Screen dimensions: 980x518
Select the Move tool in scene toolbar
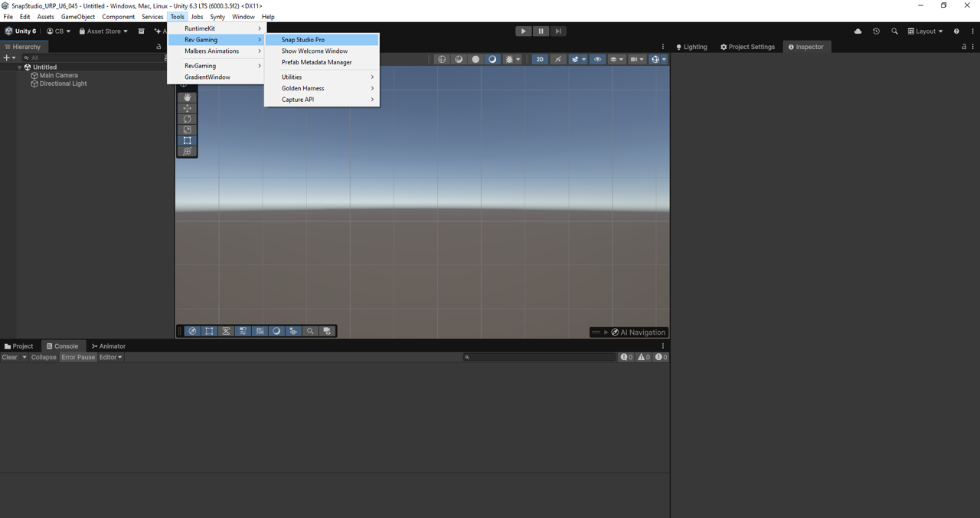tap(187, 108)
